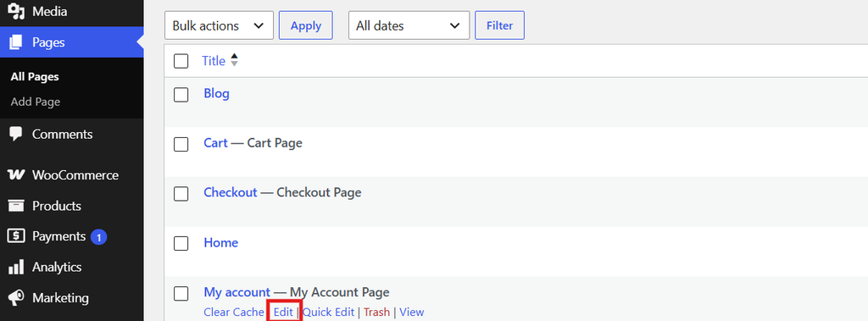Open the Blog page link
The image size is (868, 321).
click(x=216, y=93)
